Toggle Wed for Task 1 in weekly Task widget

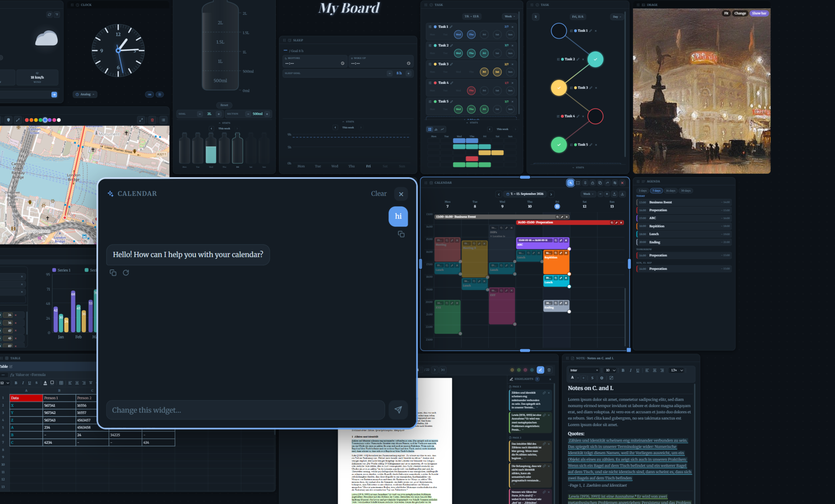[458, 34]
